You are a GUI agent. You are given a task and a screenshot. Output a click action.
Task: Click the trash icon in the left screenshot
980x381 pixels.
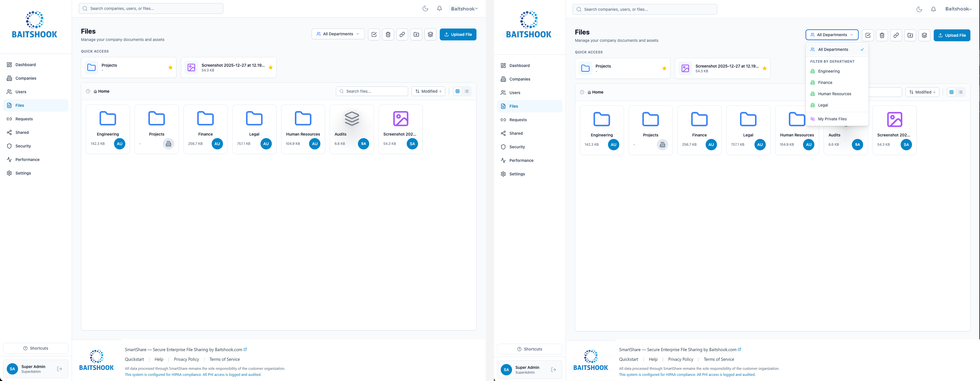coord(388,34)
